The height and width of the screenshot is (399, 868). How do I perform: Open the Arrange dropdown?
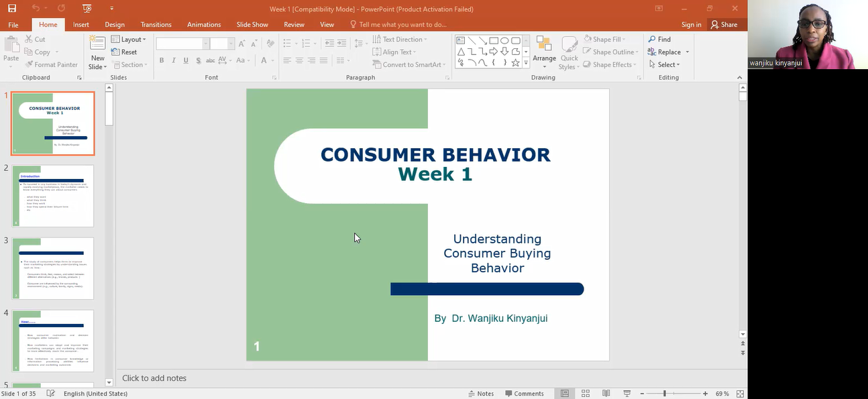pos(544,52)
